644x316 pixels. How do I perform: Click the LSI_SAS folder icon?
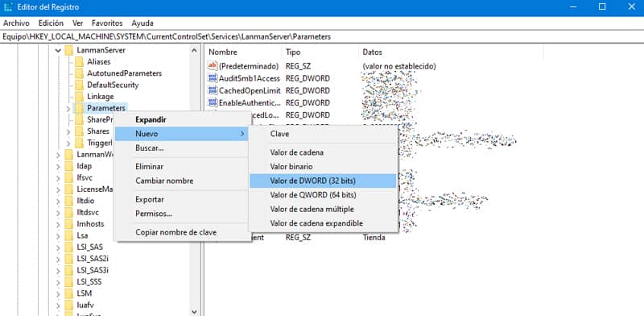click(x=69, y=247)
